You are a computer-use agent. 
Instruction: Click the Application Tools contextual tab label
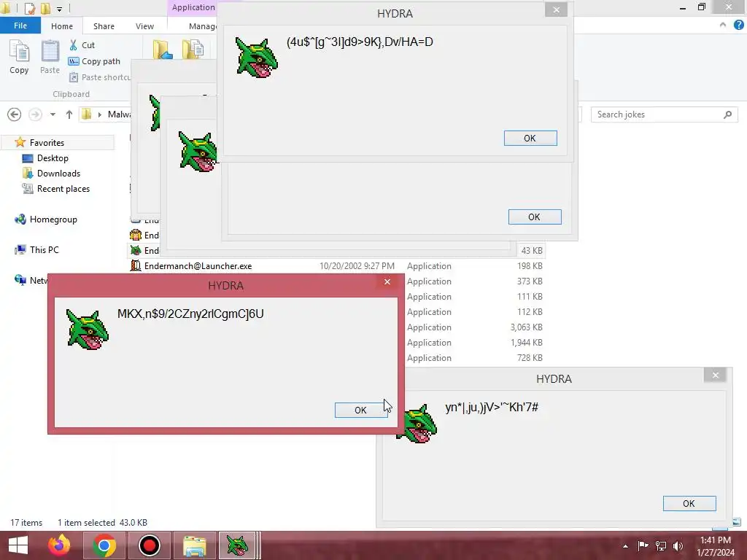click(x=193, y=7)
